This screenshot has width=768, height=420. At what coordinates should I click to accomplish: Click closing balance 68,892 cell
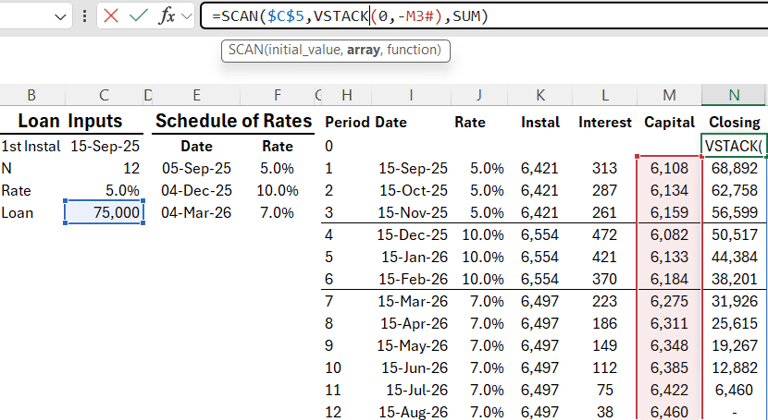pyautogui.click(x=733, y=168)
